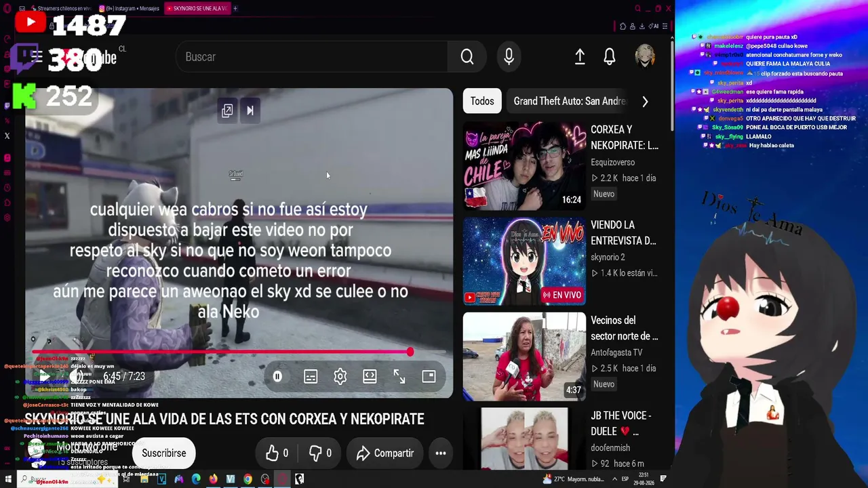Open OBS Studio from taskbar
Screen dimensions: 868x488
coord(265,479)
